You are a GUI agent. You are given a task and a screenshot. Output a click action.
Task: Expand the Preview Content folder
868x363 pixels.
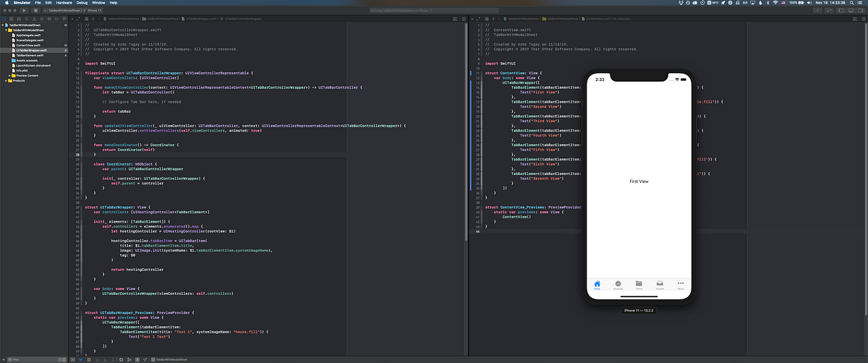10,75
